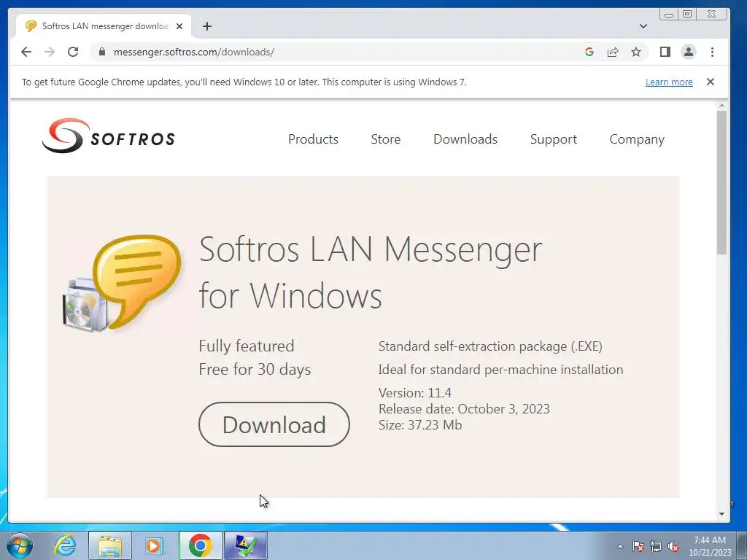The height and width of the screenshot is (560, 747).
Task: Open the Learn more link
Action: click(x=669, y=82)
